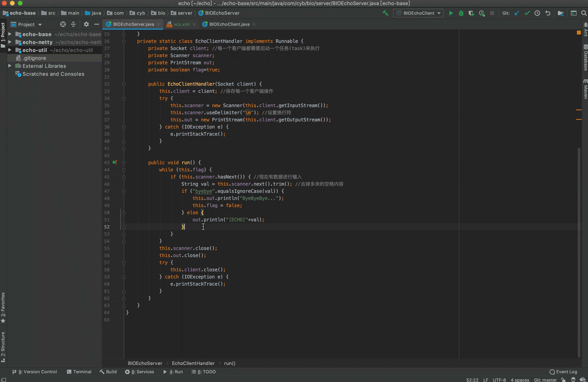Click EchoClientHandler in bottom breadcrumbs
Viewport: 588px width, 382px height.
(x=193, y=363)
